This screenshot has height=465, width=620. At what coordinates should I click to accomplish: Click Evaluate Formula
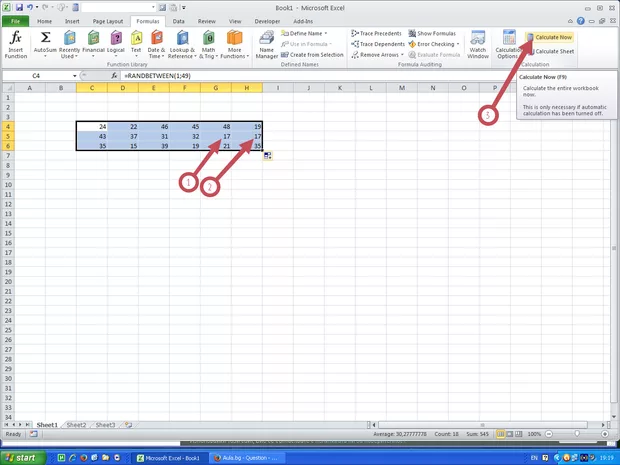click(434, 55)
